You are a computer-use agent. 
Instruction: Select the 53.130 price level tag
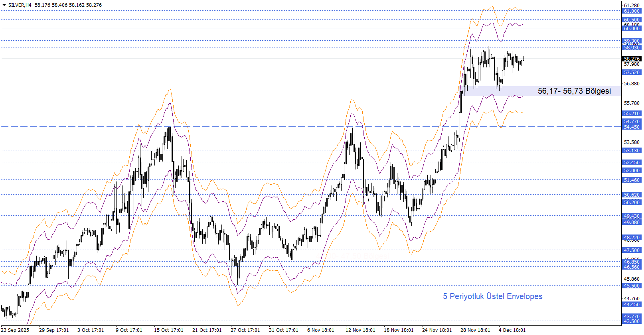632,151
